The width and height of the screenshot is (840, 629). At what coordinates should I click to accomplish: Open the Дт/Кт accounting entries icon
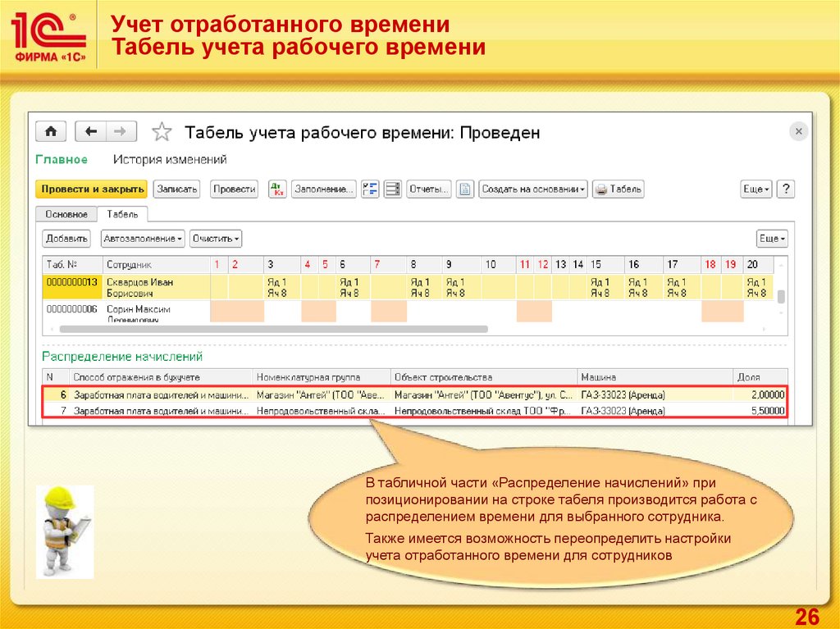pos(277,189)
